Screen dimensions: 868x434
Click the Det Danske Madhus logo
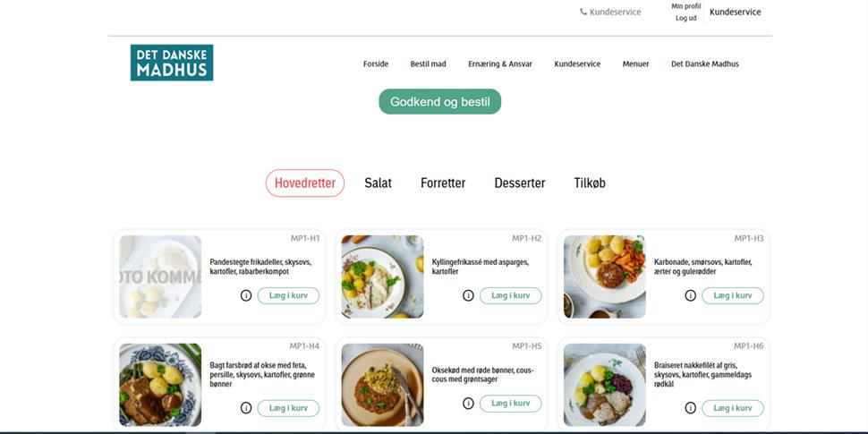point(171,63)
